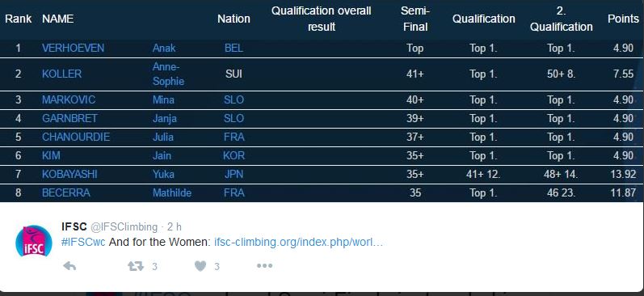Open CHANOURDIE athlete link
Viewport: 644px width, 296px height.
tap(76, 137)
